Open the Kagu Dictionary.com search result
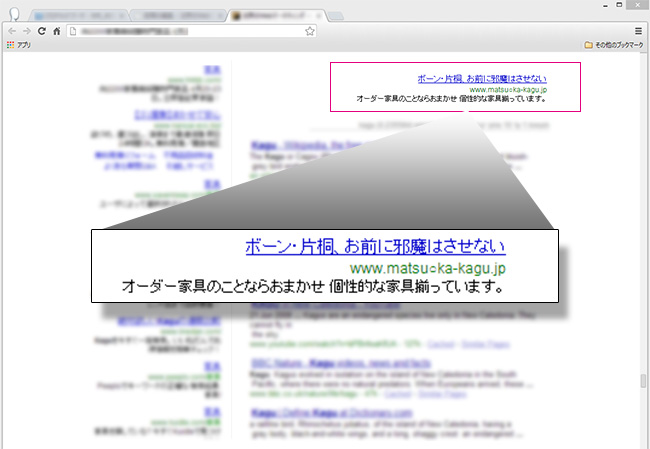650x449 pixels. pyautogui.click(x=332, y=413)
